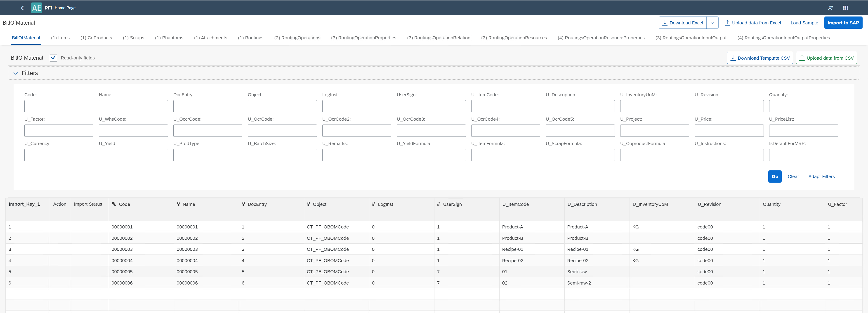Click the Import to SAP button
The width and height of the screenshot is (868, 313).
tap(843, 23)
